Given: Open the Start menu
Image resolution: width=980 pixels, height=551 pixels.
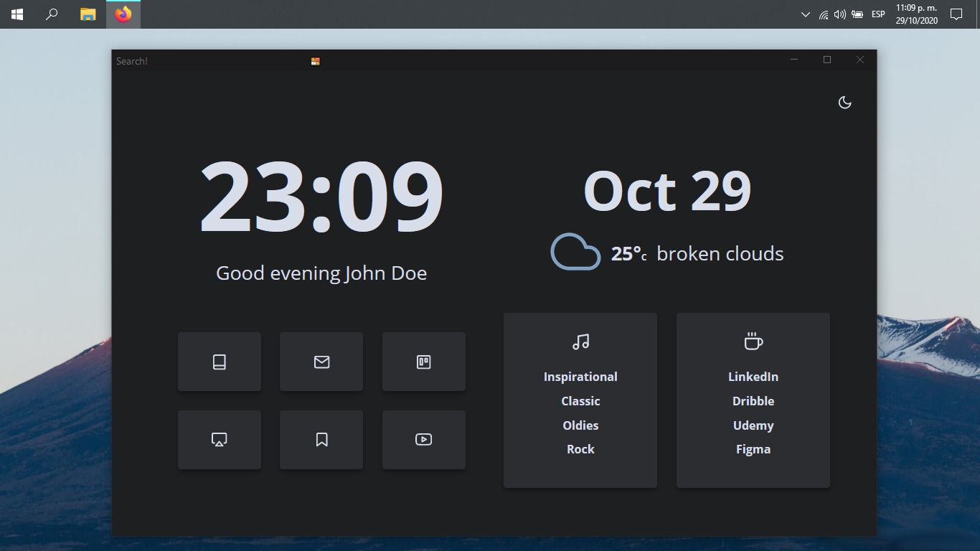Looking at the screenshot, I should click(x=17, y=14).
